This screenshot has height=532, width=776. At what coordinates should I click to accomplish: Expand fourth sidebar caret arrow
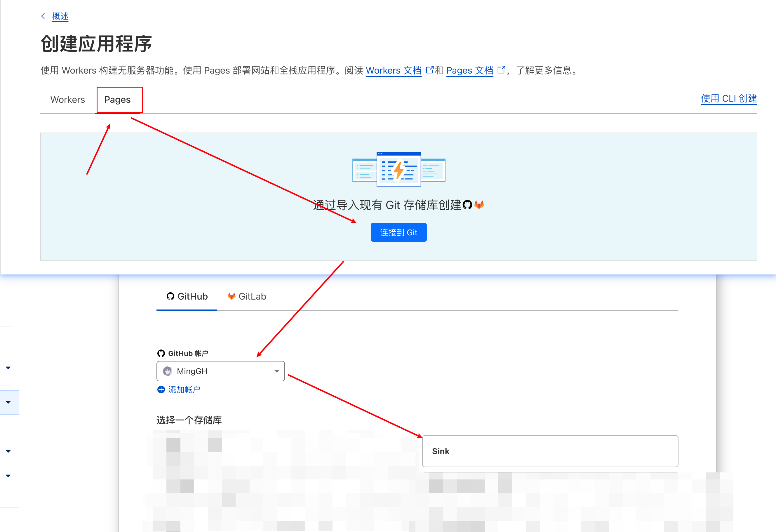point(8,476)
